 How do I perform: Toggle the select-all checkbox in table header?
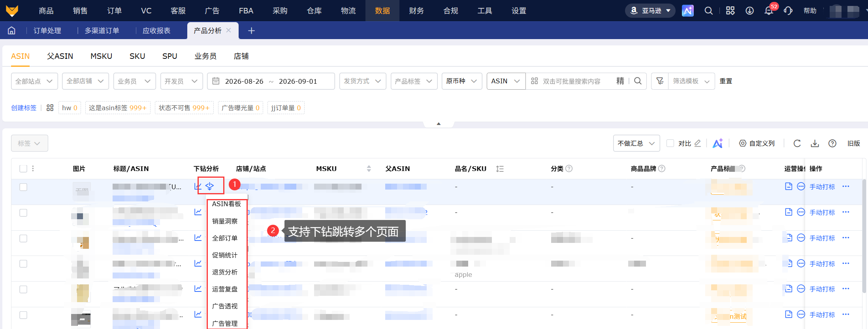point(23,169)
